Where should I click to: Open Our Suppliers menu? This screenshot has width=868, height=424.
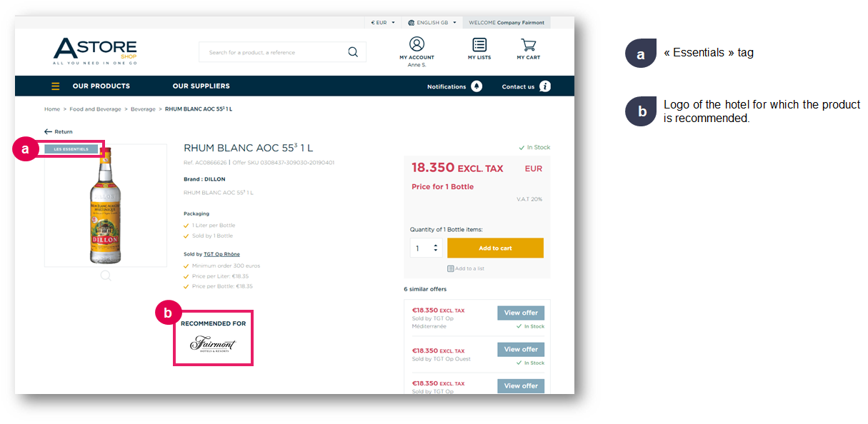[201, 86]
